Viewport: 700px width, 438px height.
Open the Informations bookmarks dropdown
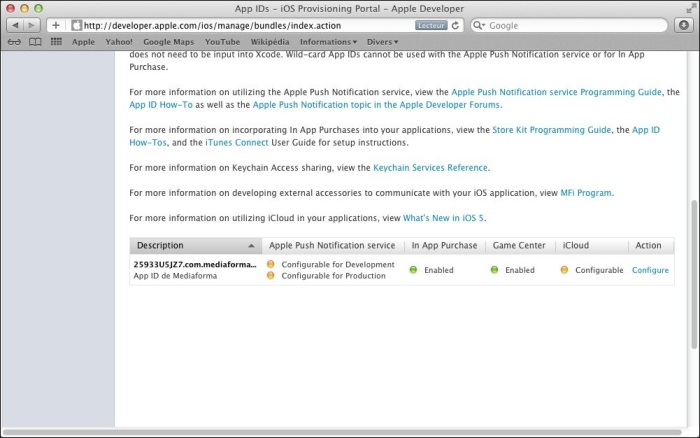point(328,42)
